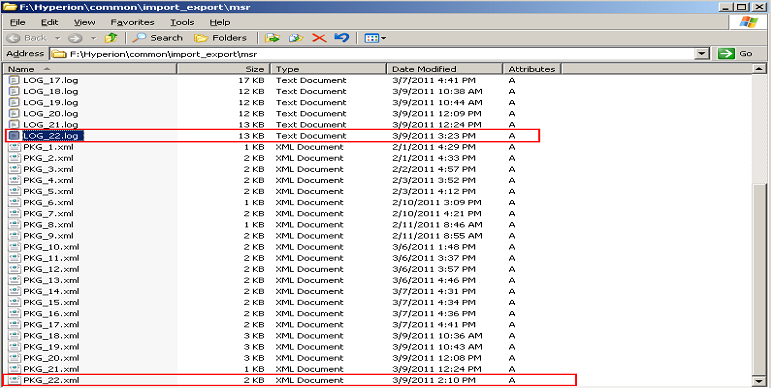Viewport: 771px width, 388px height.
Task: Click the Back navigation button
Action: click(x=28, y=38)
